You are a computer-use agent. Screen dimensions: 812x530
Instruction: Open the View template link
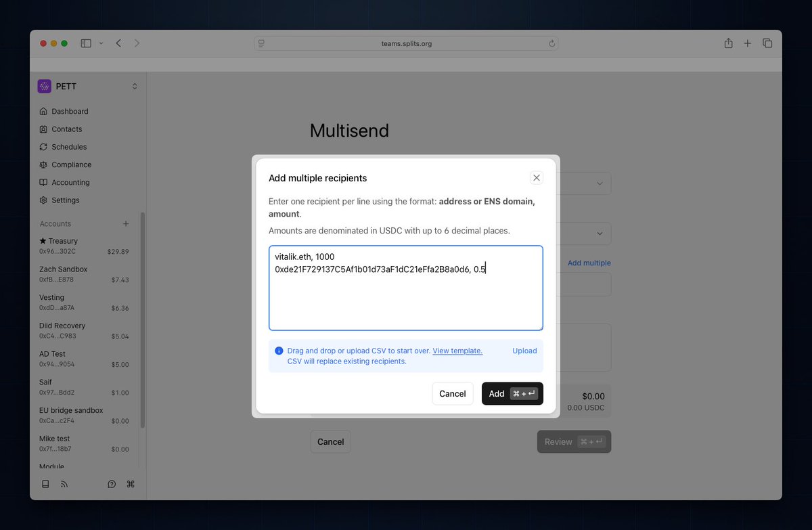point(457,351)
